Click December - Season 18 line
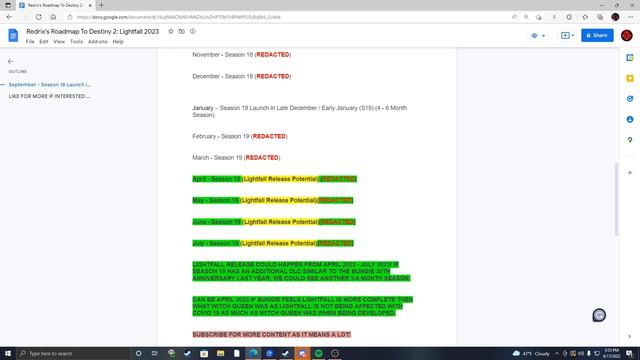This screenshot has width=640, height=360. coord(242,76)
